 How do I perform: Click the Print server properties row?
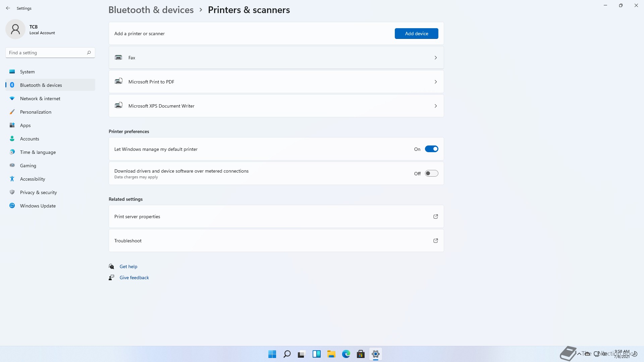point(276,217)
